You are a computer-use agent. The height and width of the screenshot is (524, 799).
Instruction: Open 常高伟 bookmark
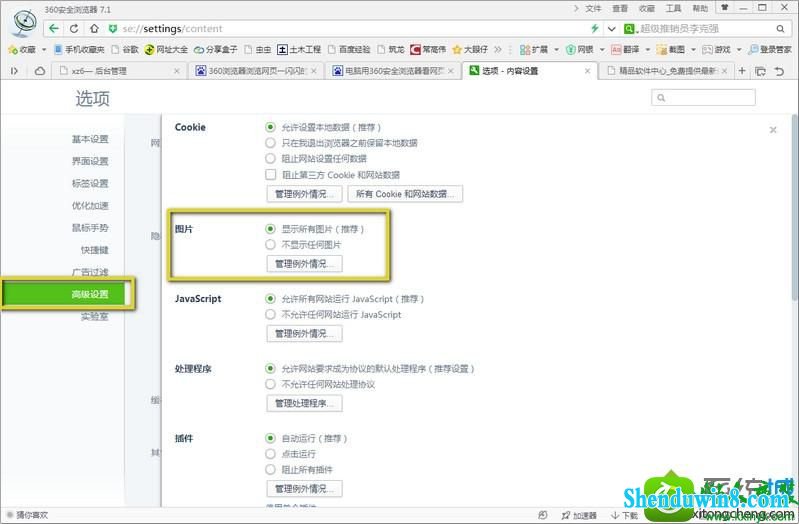(x=428, y=49)
